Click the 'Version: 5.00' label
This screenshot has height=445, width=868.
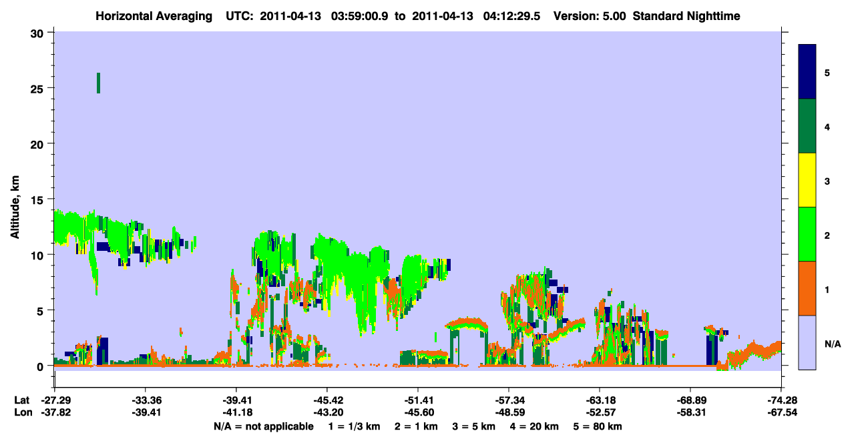(x=590, y=15)
